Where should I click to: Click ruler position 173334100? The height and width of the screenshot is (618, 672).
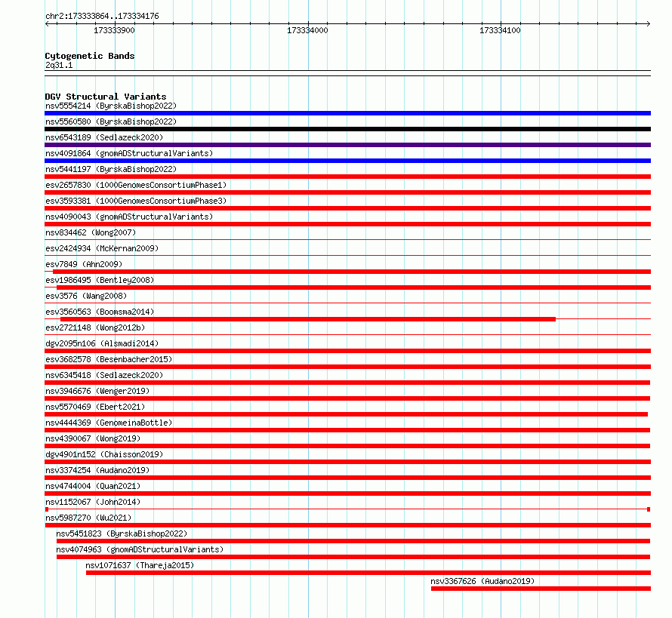[x=500, y=30]
